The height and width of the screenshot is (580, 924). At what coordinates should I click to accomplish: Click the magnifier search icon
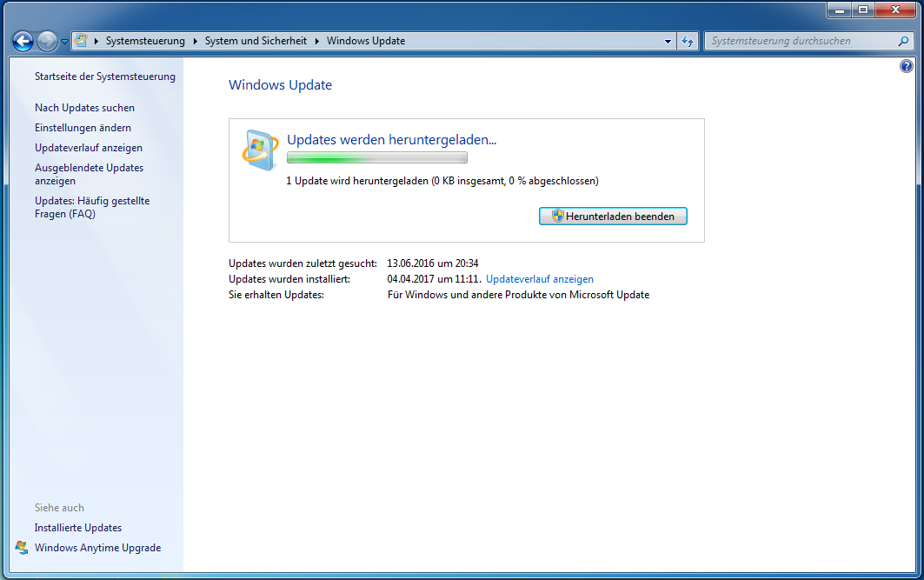[903, 41]
